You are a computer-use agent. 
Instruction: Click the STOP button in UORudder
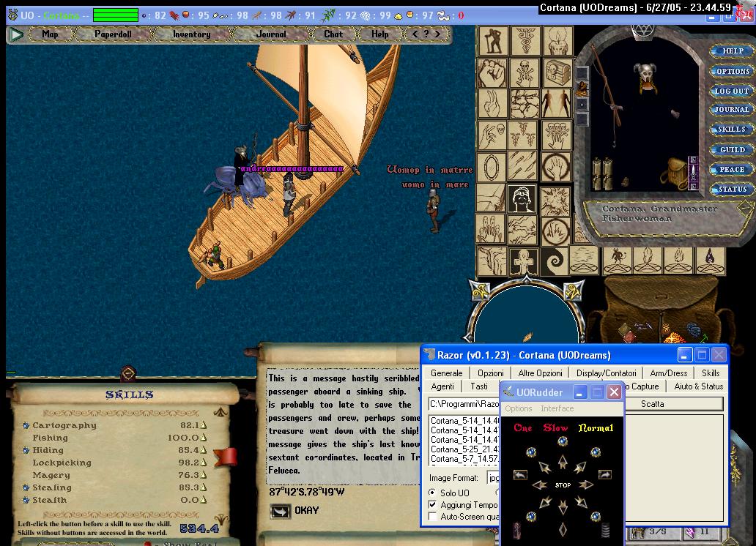pos(563,485)
